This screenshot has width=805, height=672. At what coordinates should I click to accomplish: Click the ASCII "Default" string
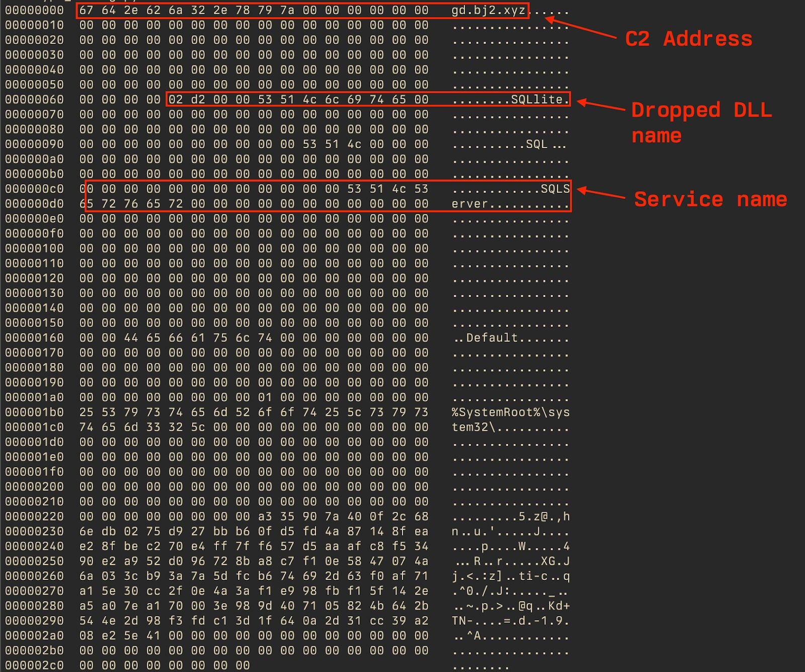492,338
